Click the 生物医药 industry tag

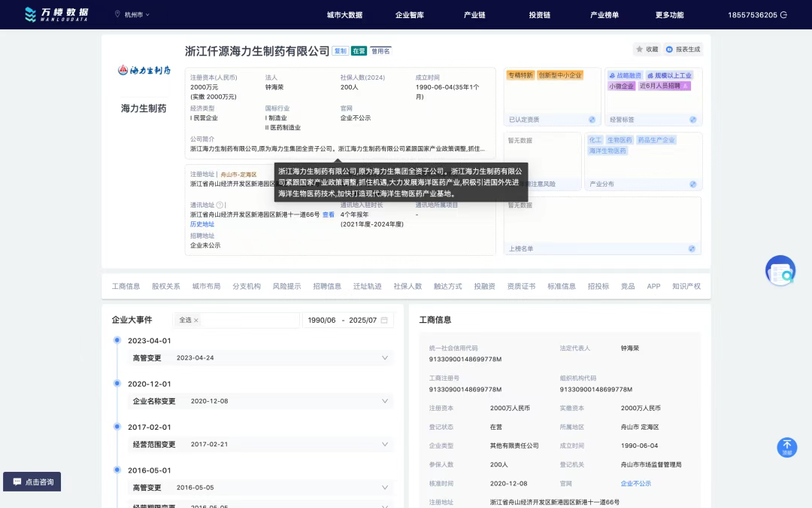tap(620, 140)
